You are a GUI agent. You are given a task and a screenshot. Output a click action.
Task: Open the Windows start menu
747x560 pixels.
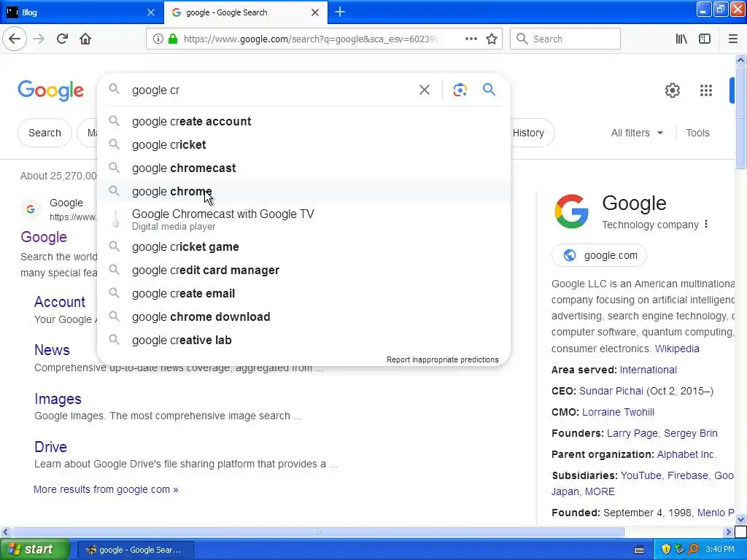[x=34, y=550]
